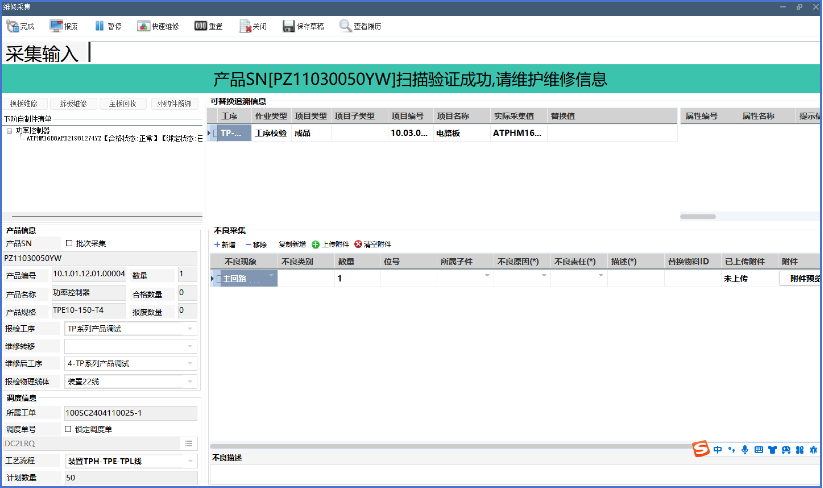The height and width of the screenshot is (488, 823).
Task: Click the 换板维修 button
Action: tap(24, 104)
